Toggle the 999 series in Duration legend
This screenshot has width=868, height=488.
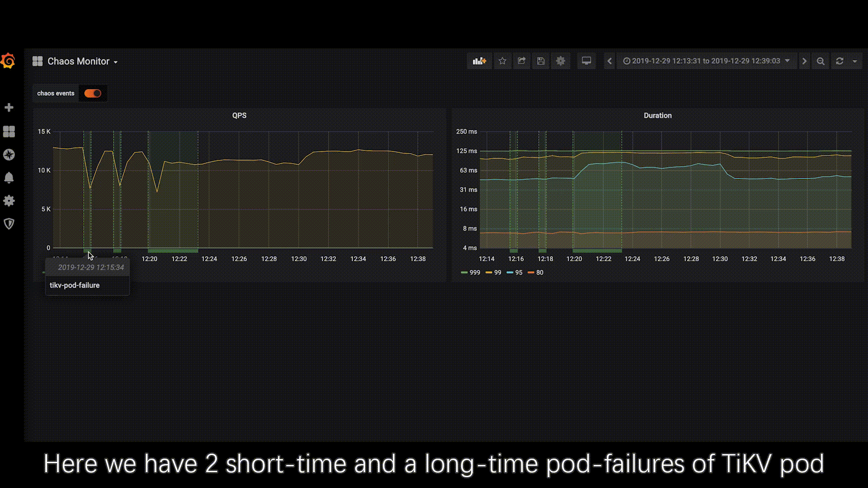(474, 272)
